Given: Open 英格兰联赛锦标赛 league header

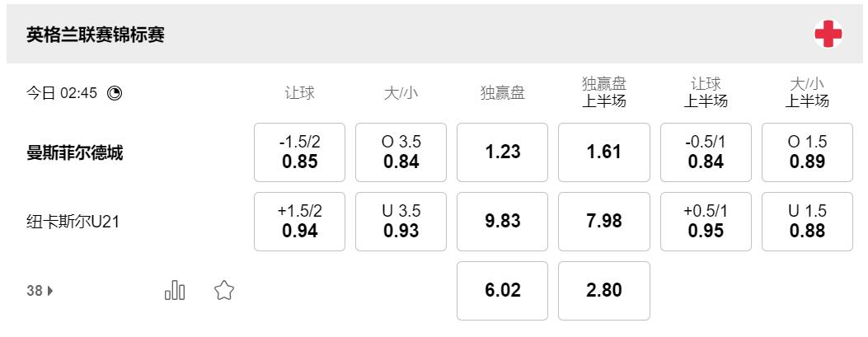Looking at the screenshot, I should coord(96,35).
